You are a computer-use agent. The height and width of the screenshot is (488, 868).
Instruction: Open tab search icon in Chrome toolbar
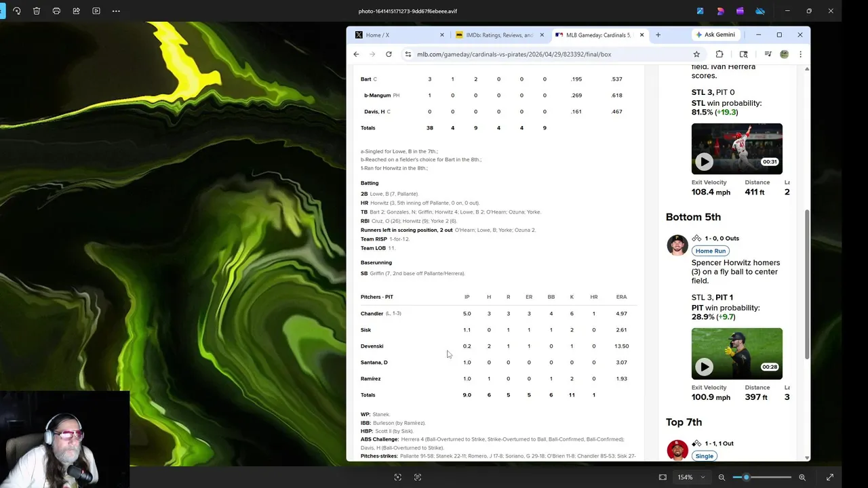pos(744,54)
